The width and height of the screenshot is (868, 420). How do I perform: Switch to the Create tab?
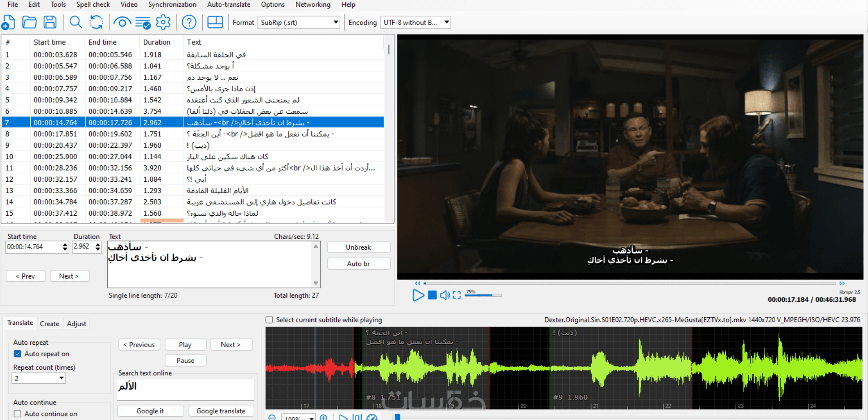49,323
